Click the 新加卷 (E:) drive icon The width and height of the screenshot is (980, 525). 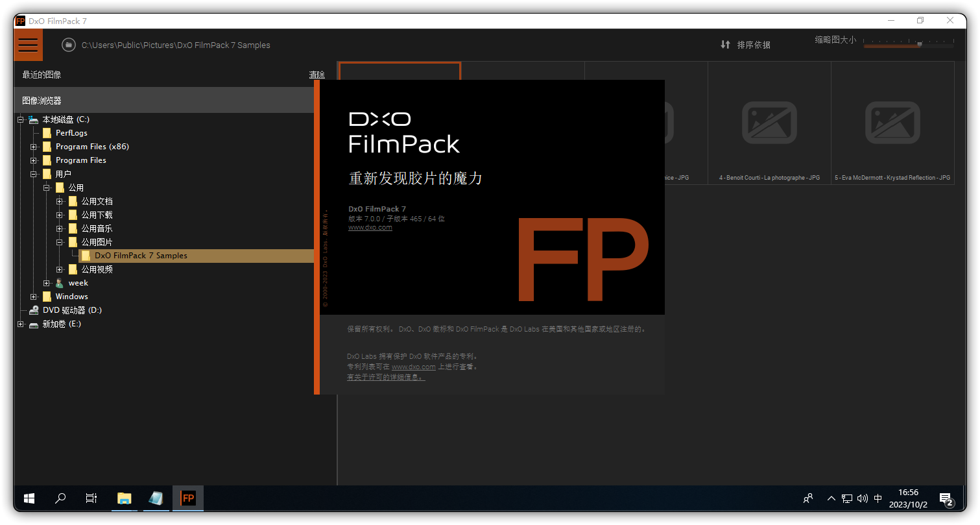(34, 324)
